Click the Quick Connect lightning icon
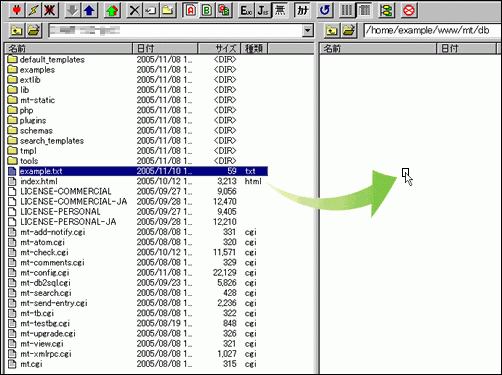Viewport: 502px width, 375px height. pos(33,10)
